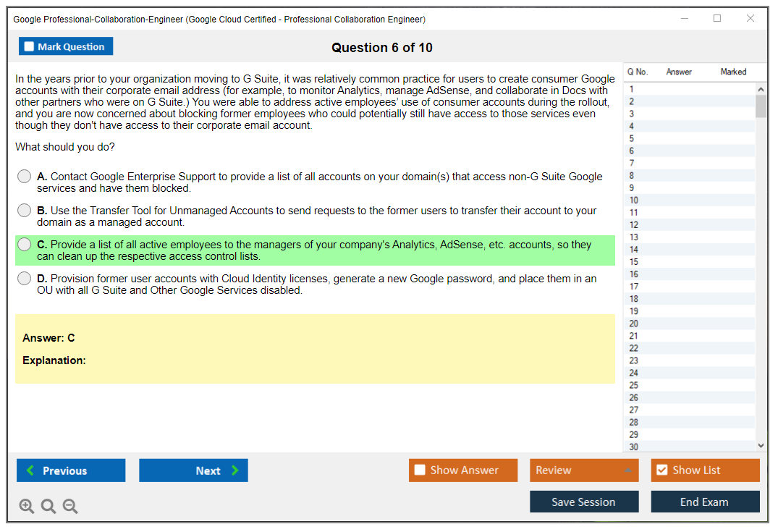Screen dimensions: 778x532
Task: Close the exam window
Action: click(750, 19)
